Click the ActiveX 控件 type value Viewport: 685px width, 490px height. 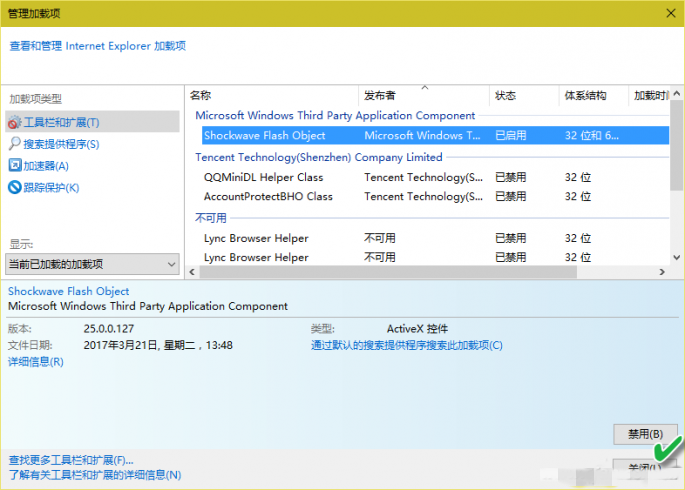[x=417, y=329]
